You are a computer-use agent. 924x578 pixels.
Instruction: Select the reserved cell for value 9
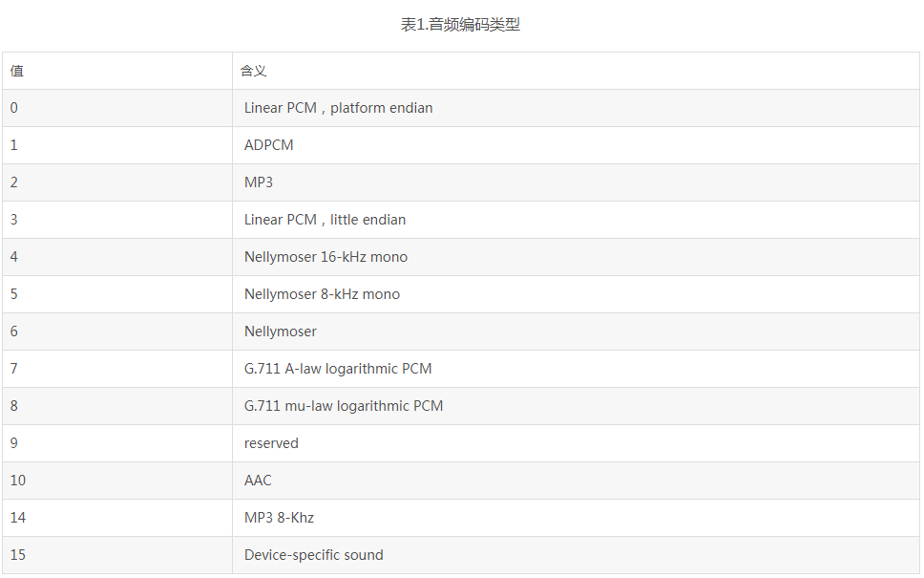(x=576, y=443)
